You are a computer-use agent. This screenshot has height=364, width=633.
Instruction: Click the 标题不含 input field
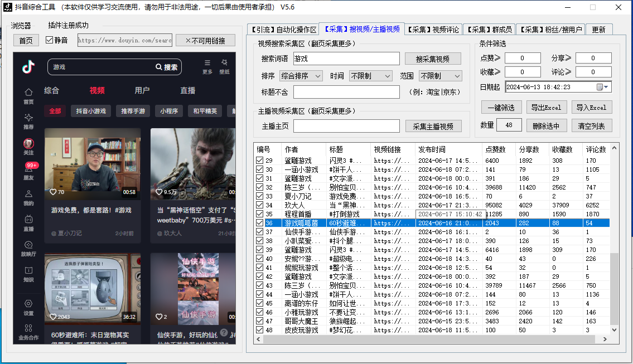(346, 92)
